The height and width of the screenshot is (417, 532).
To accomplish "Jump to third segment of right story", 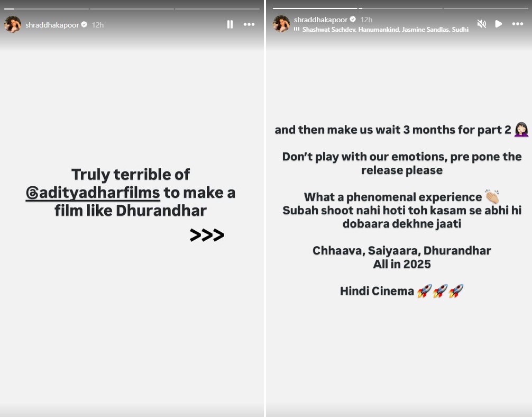I will coord(486,8).
